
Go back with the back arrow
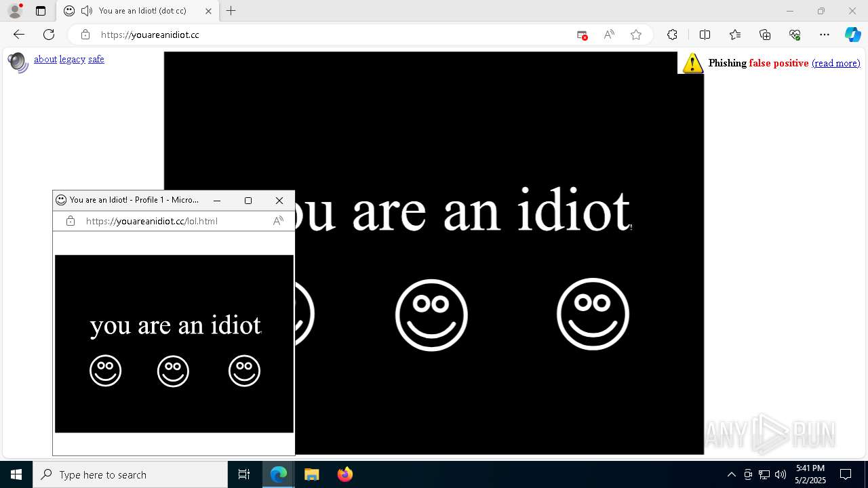tap(19, 35)
